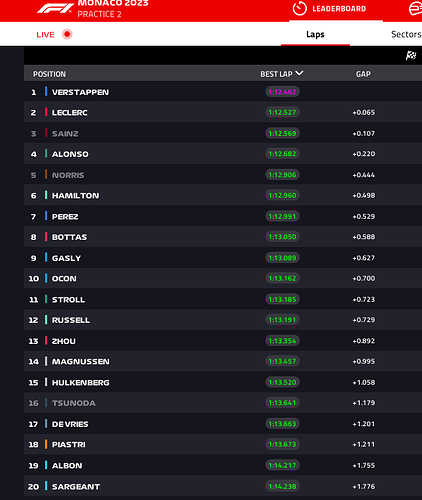Click the red LIVE indicator dot
This screenshot has height=500, width=422.
(67, 34)
